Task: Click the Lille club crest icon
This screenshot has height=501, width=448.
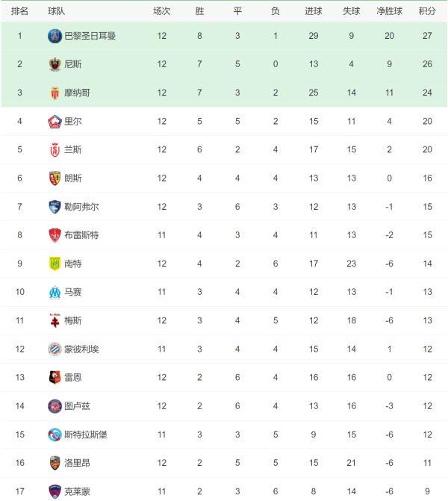Action: [55, 121]
